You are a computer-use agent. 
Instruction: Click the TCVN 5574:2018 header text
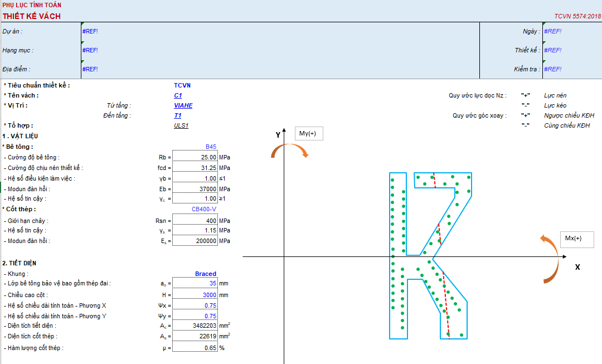click(577, 16)
